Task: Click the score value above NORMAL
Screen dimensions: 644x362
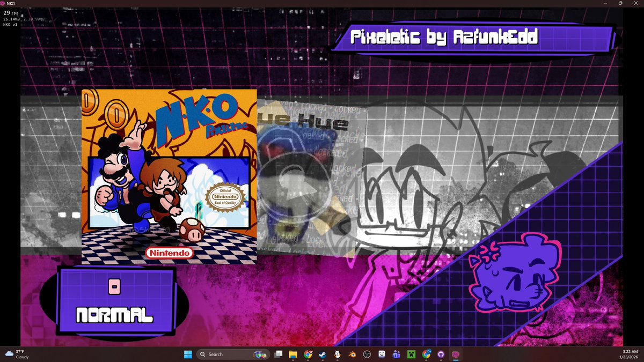Action: (x=114, y=287)
